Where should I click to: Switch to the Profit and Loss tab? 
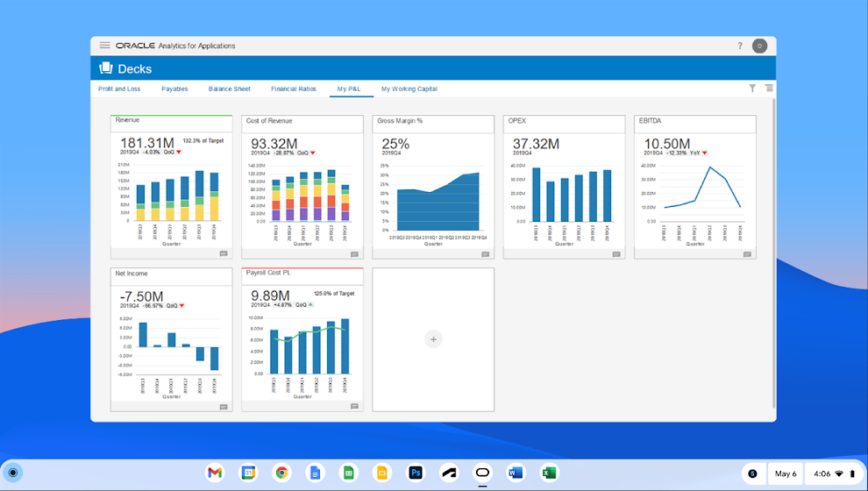tap(119, 89)
